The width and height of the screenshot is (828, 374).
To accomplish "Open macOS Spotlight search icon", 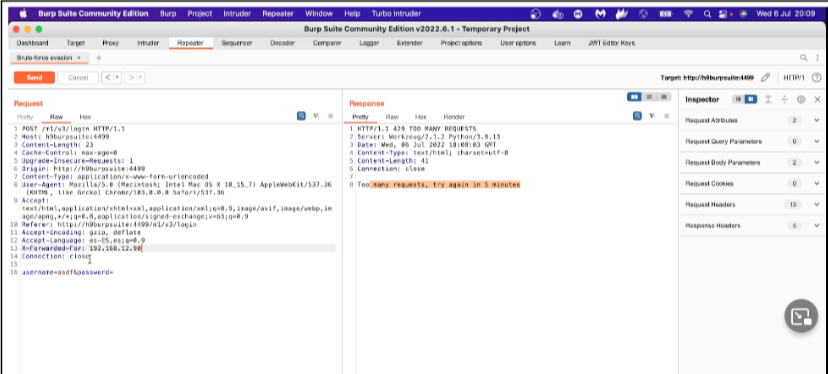I will tap(707, 14).
